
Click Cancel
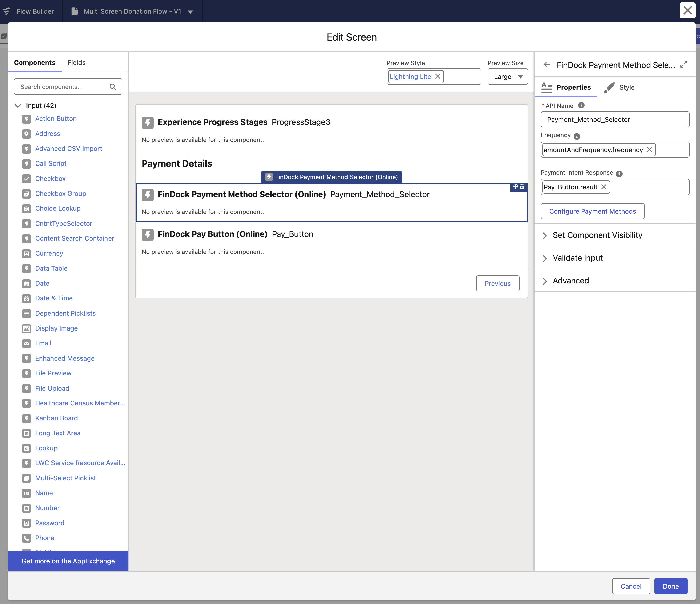(631, 586)
